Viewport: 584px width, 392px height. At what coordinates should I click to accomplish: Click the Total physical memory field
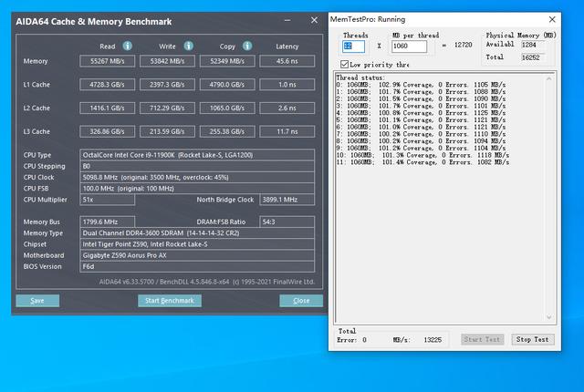(533, 57)
